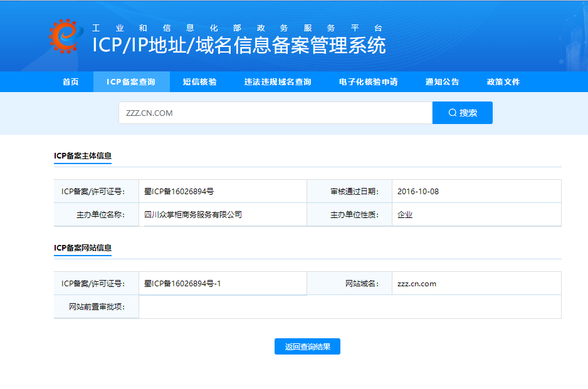
Task: Select license number 蜀ICP备16026894号 in subject table
Action: (179, 192)
